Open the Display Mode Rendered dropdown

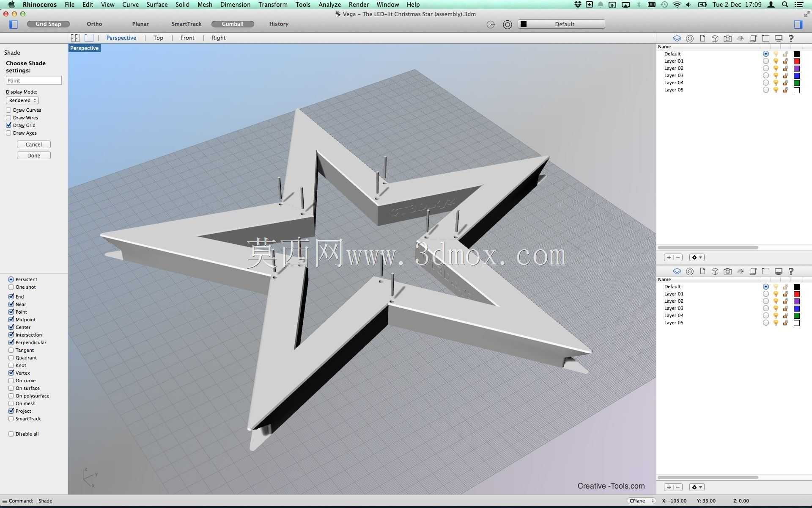pos(22,100)
